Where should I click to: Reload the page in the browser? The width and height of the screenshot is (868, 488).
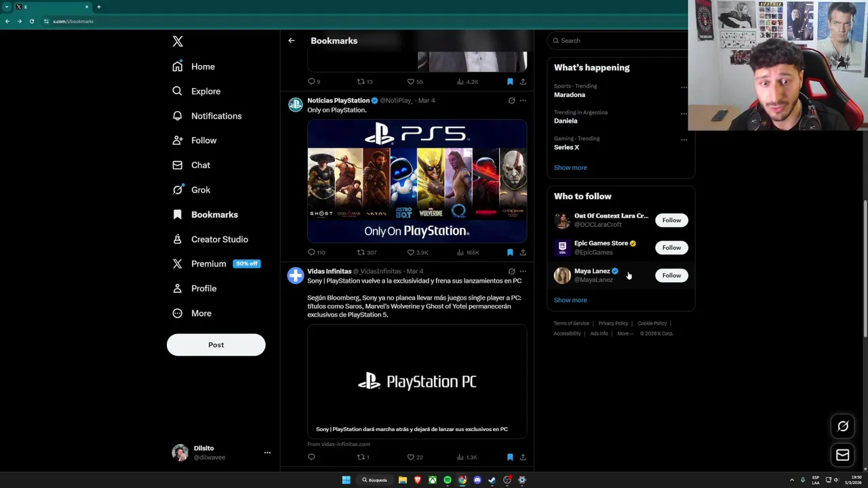tap(31, 21)
